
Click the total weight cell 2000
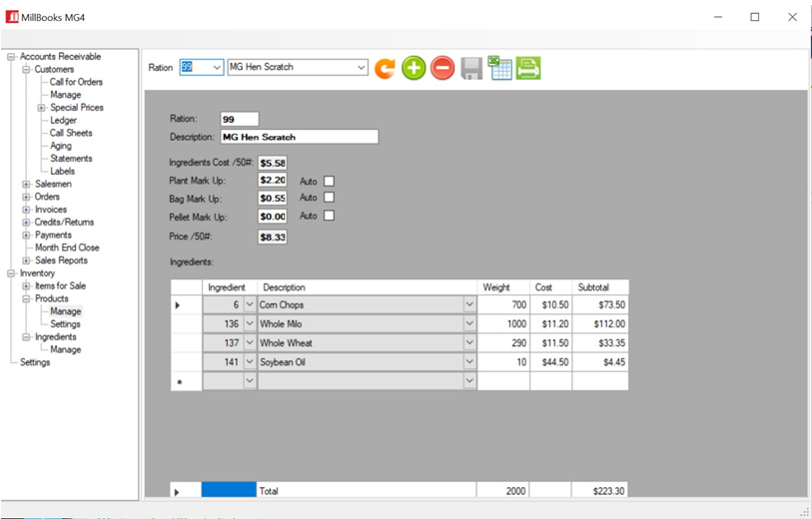(x=502, y=490)
